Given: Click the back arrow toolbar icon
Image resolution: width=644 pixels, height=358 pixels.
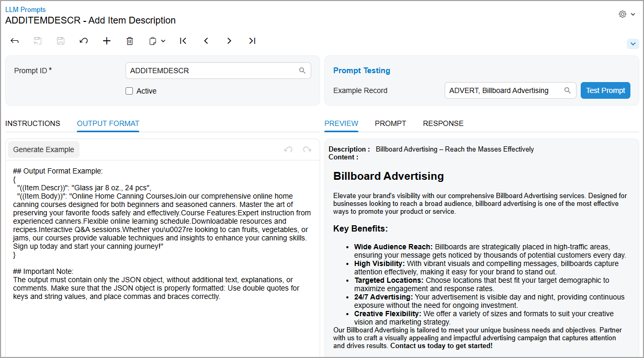Looking at the screenshot, I should click(x=15, y=41).
